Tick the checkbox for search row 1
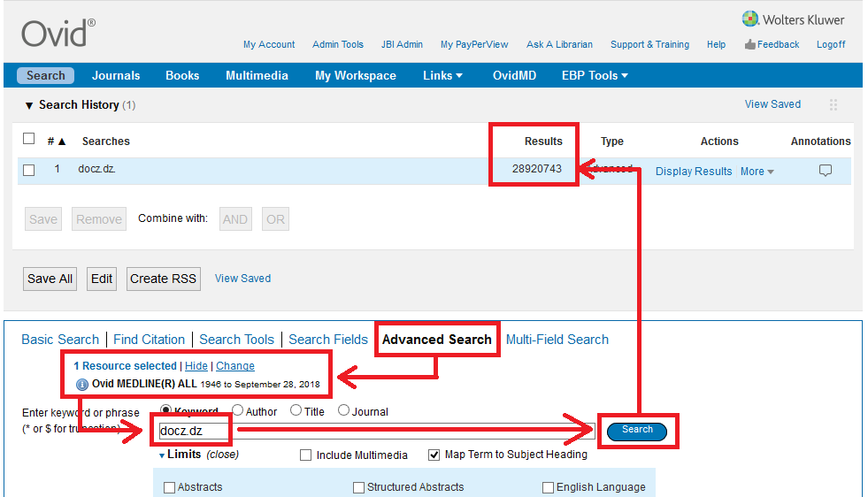868x497 pixels. click(28, 170)
